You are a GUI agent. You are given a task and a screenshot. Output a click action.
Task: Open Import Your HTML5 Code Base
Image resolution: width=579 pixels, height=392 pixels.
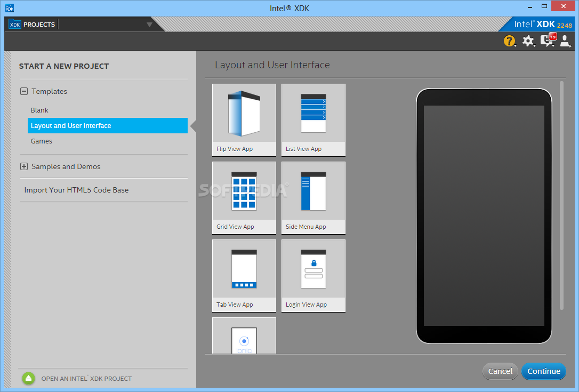pos(76,190)
